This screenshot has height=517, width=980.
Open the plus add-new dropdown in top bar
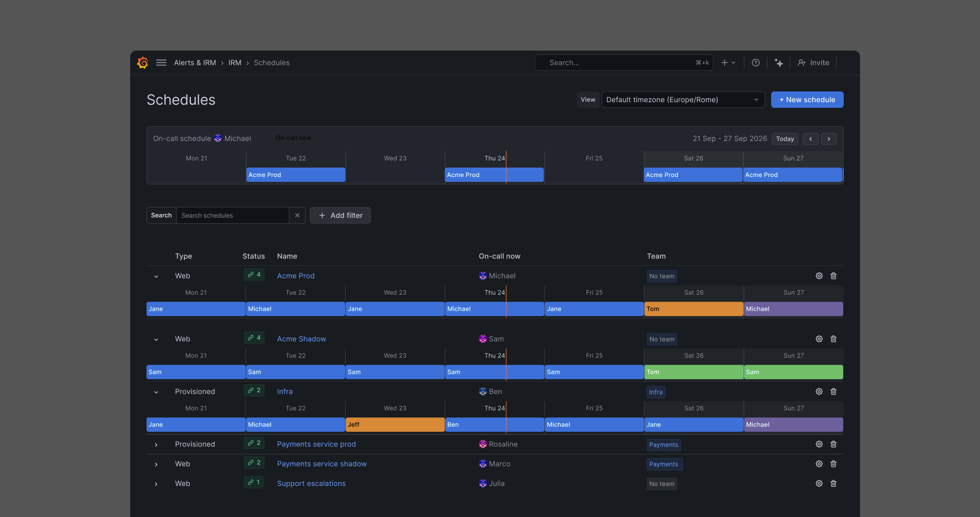tap(728, 62)
